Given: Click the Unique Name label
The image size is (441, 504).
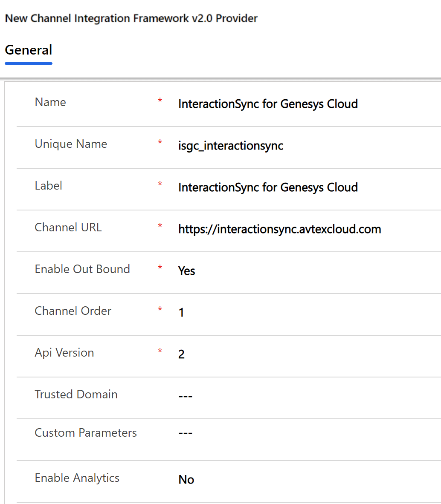Looking at the screenshot, I should tap(71, 144).
